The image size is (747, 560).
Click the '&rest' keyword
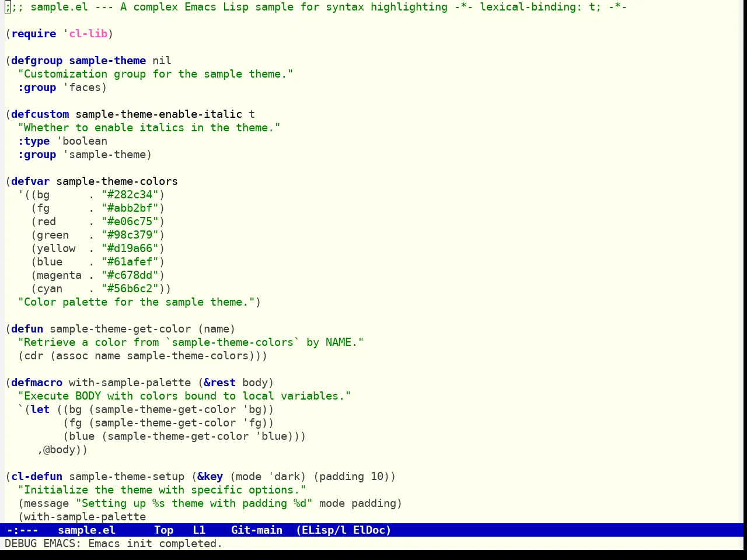tap(219, 383)
